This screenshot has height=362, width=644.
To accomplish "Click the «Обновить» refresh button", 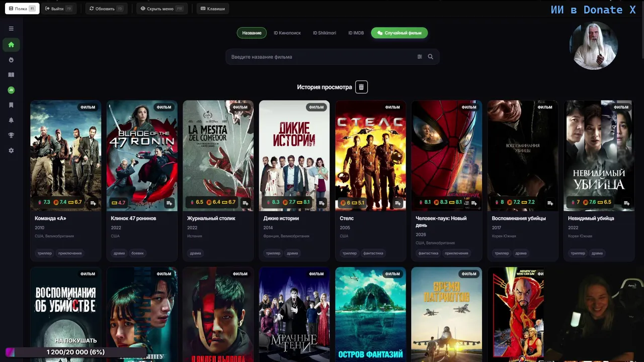I will click(106, 9).
